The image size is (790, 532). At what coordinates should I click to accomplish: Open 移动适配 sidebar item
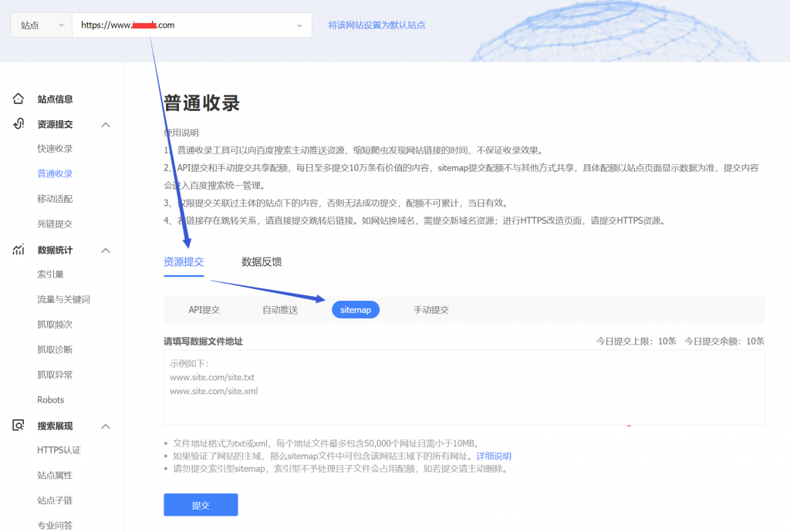coord(55,199)
